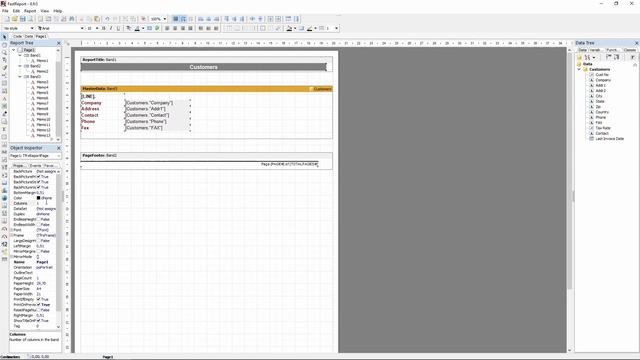Select the [Customers."Company"] memo field
This screenshot has width=640, height=360.
[158, 103]
